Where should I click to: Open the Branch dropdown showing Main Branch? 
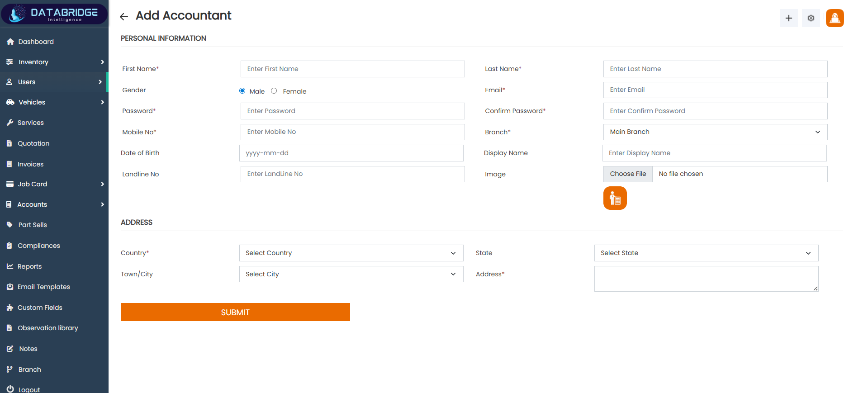715,132
